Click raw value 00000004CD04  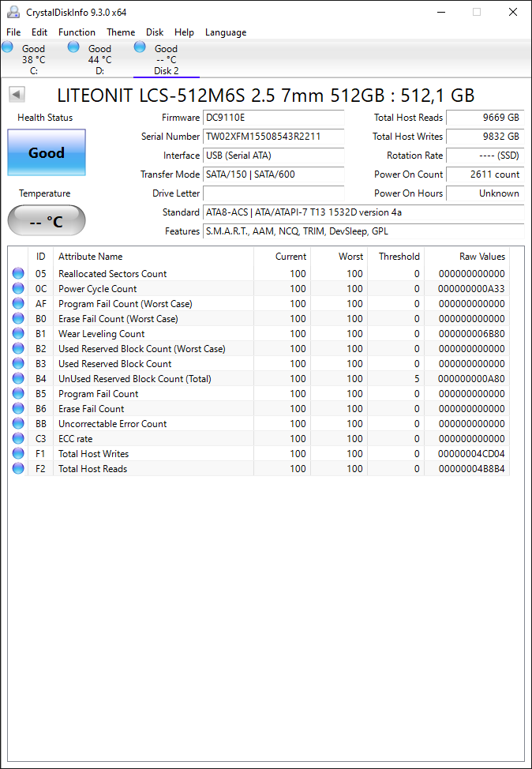(x=471, y=454)
